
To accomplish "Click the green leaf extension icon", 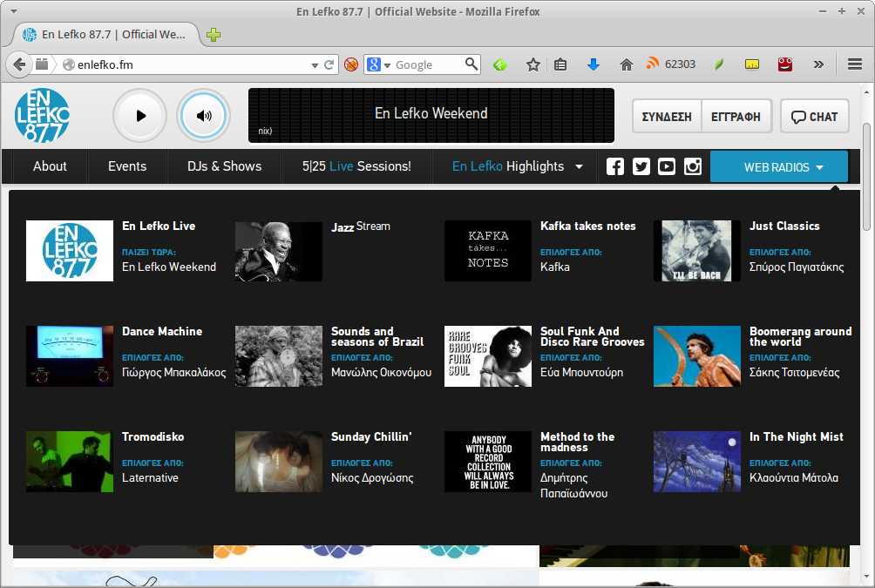I will [x=719, y=64].
